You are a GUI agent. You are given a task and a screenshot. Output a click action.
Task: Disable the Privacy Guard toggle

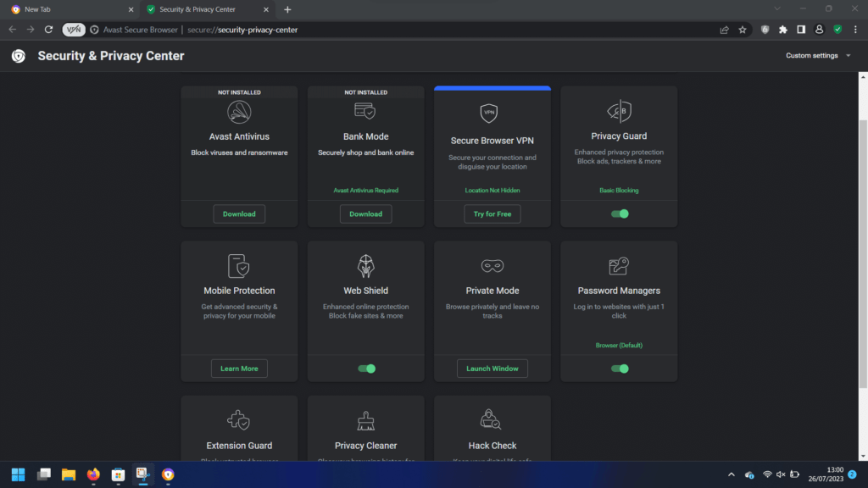tap(620, 214)
